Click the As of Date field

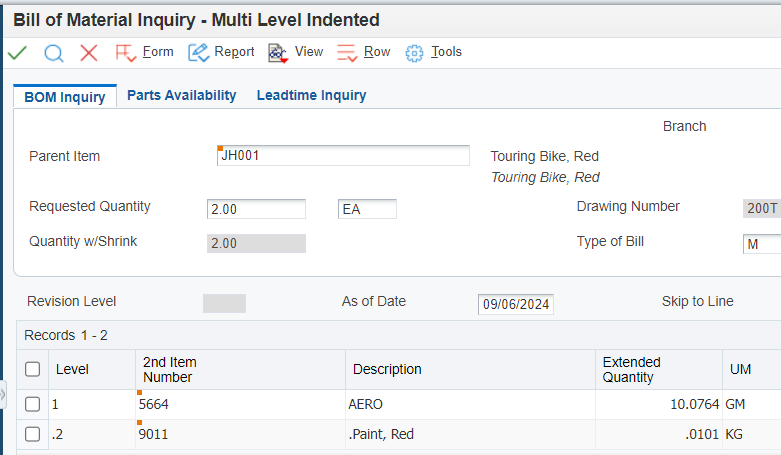click(516, 304)
